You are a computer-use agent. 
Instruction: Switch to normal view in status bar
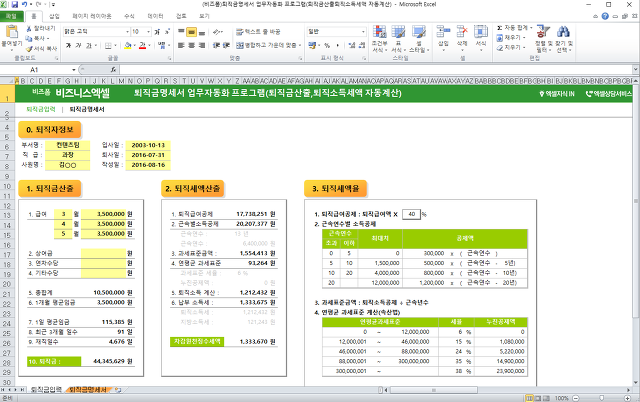529,398
